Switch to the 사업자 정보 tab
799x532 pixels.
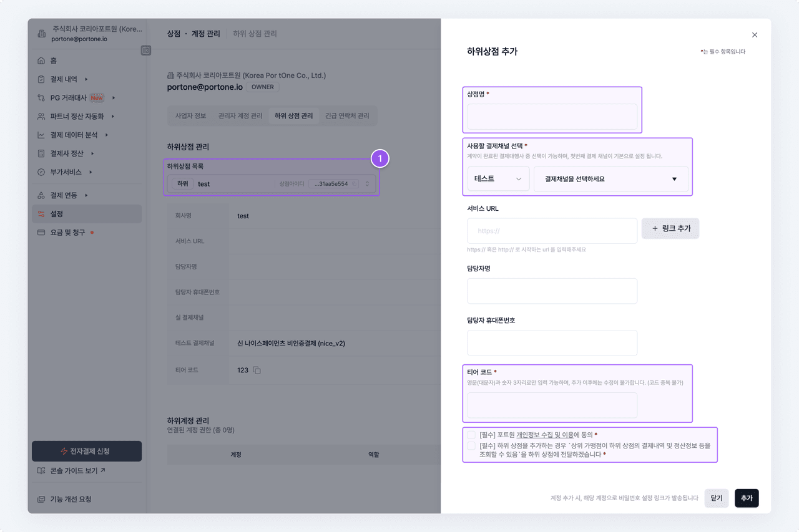(x=190, y=116)
